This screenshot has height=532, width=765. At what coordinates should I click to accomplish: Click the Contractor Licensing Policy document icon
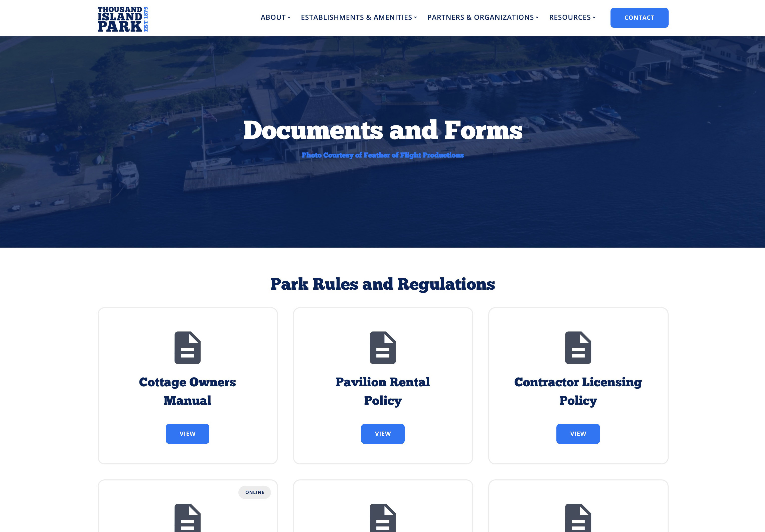click(578, 347)
